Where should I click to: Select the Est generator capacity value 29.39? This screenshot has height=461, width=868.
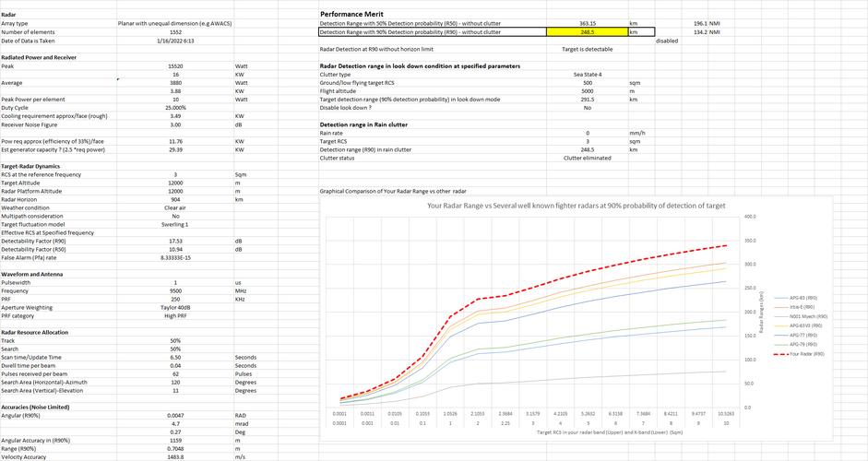pyautogui.click(x=175, y=149)
